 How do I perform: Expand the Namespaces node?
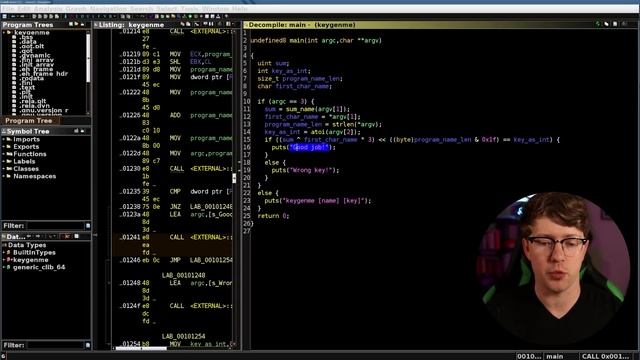(x=4, y=176)
